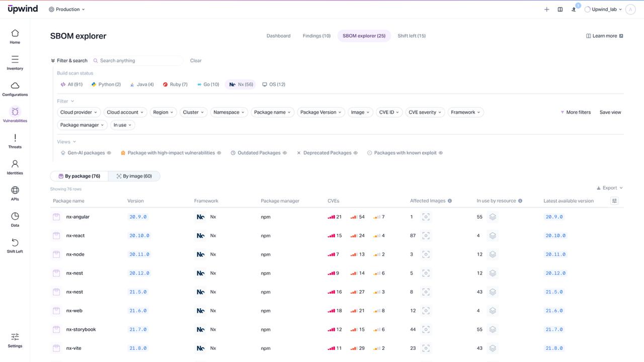Open Settings in the sidebar
This screenshot has height=362, width=644.
[x=15, y=340]
